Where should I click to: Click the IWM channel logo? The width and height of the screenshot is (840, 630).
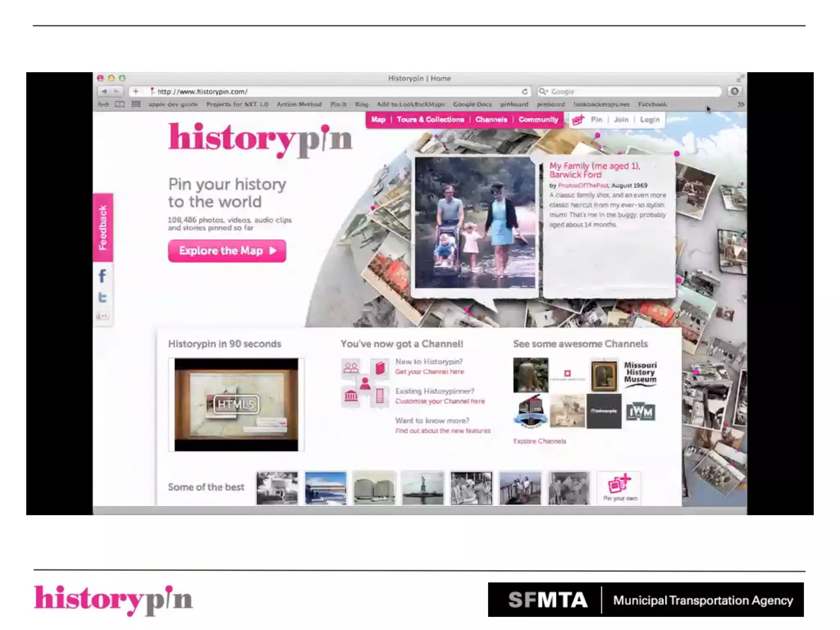pyautogui.click(x=640, y=412)
